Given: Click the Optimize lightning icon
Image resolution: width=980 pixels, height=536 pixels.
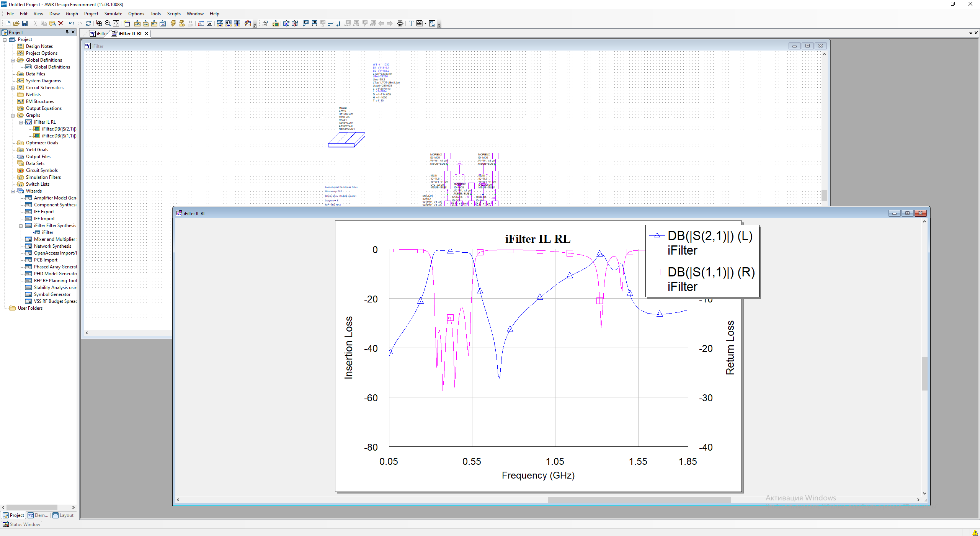Looking at the screenshot, I should (182, 23).
